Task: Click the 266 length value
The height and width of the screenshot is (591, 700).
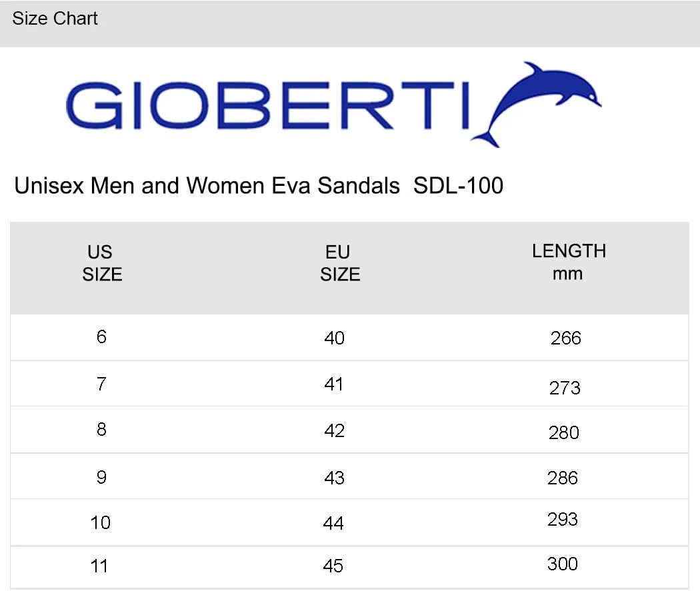Action: 565,338
